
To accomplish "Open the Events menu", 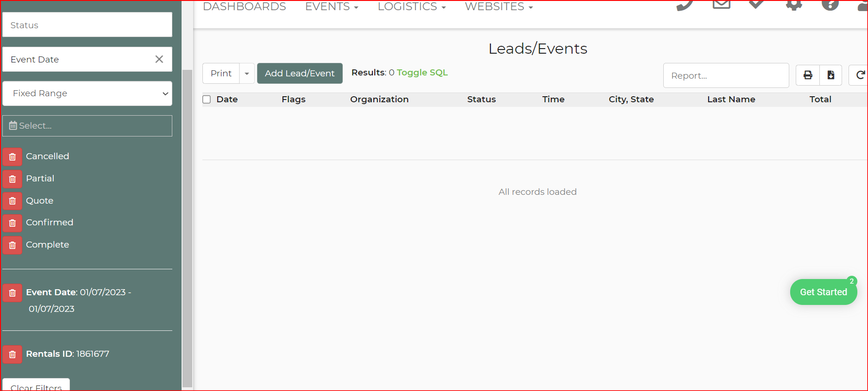I will 331,6.
